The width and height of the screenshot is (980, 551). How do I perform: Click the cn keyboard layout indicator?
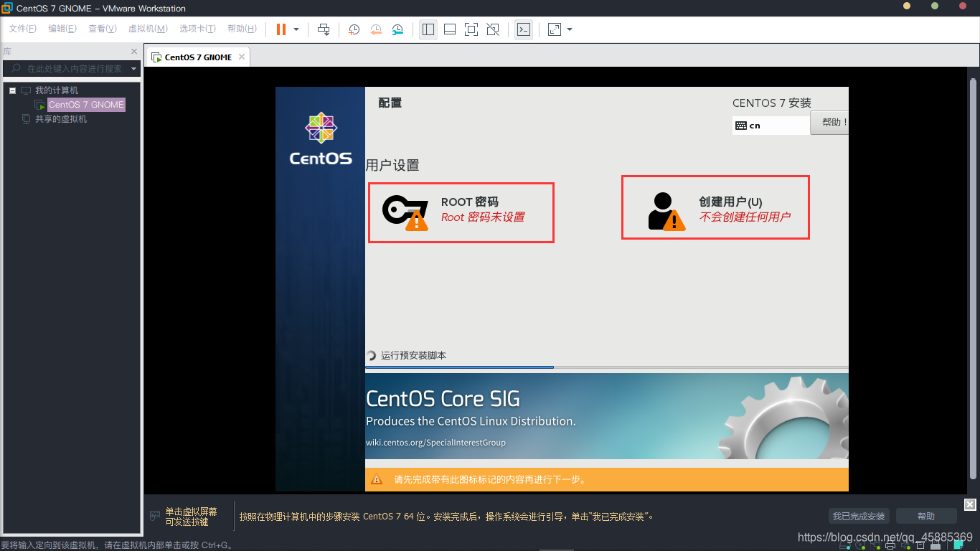pyautogui.click(x=771, y=126)
